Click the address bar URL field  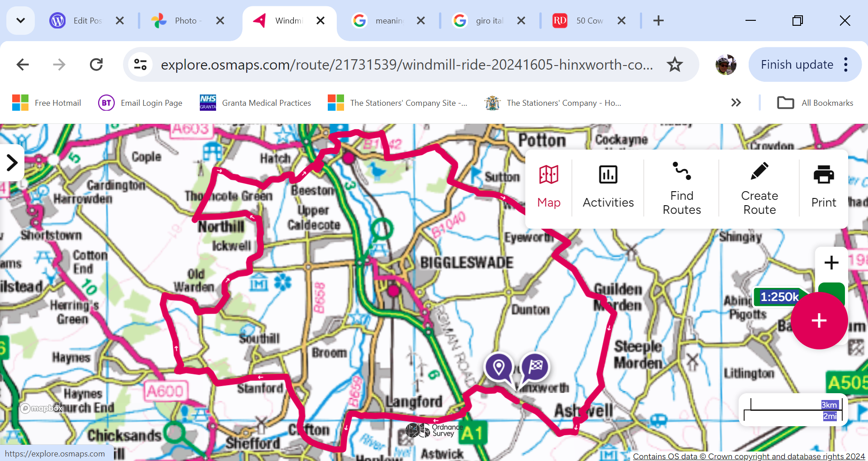click(407, 65)
